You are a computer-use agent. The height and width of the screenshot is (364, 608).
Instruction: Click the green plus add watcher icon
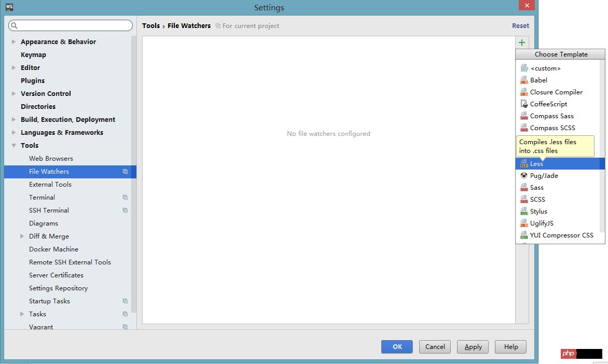point(521,43)
